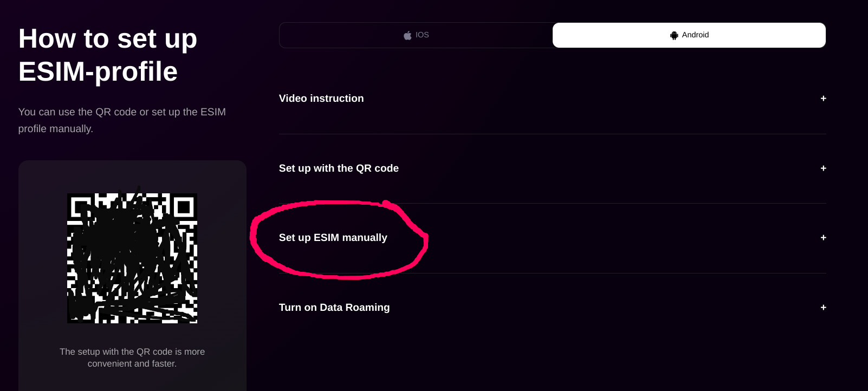The width and height of the screenshot is (868, 391).
Task: Click the scribbled-over QR code image
Action: (x=132, y=258)
